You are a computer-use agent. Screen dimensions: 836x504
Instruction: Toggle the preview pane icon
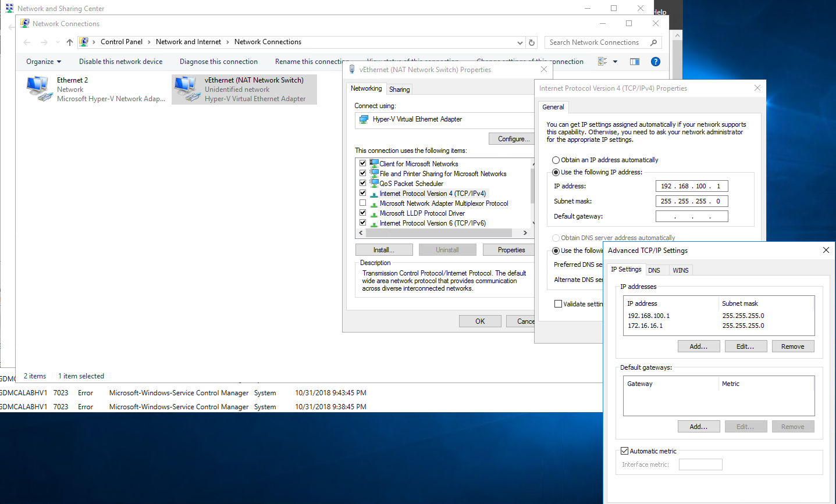tap(635, 62)
